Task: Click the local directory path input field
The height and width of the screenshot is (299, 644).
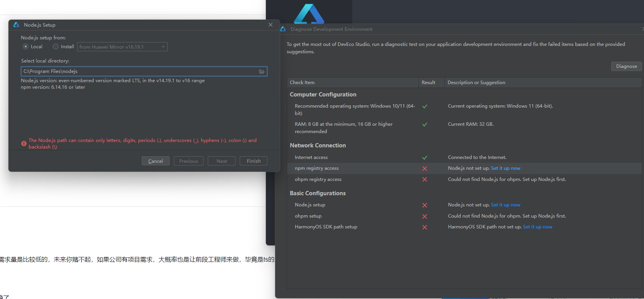Action: (x=139, y=71)
